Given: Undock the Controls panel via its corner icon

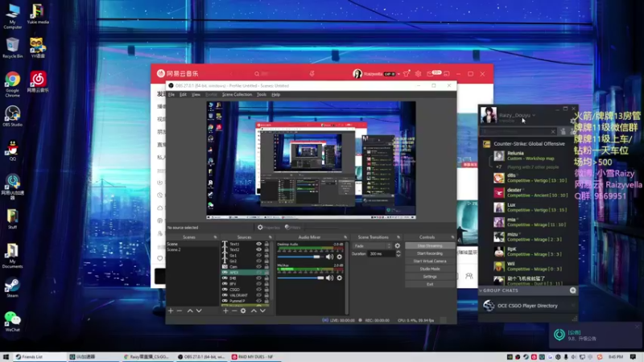Looking at the screenshot, I should click(452, 237).
